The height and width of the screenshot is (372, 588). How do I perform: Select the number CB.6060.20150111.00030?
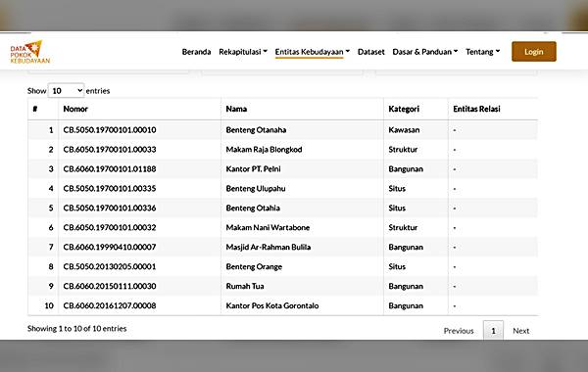pyautogui.click(x=110, y=286)
